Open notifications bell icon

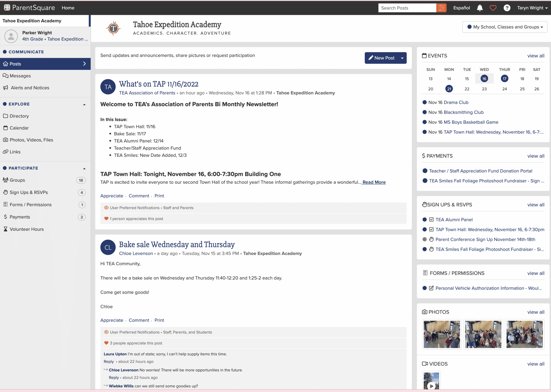(x=480, y=8)
